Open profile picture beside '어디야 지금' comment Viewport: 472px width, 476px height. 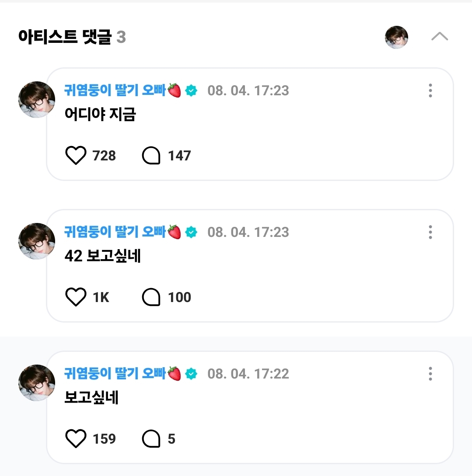pos(37,100)
